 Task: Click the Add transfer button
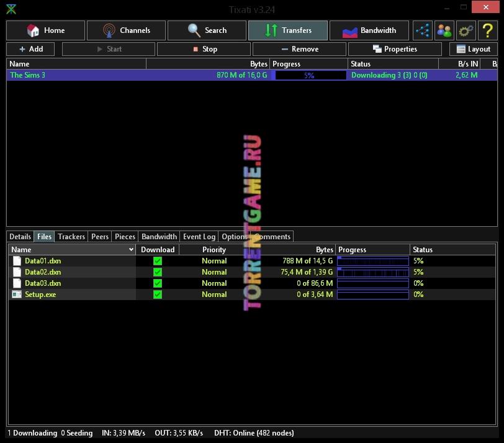tap(30, 49)
